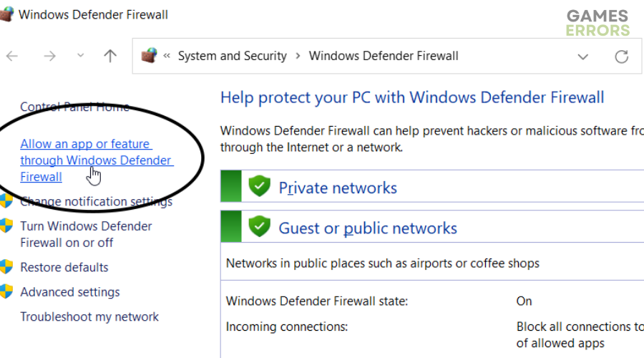
Task: Go up one level with Up arrow
Action: [x=110, y=56]
